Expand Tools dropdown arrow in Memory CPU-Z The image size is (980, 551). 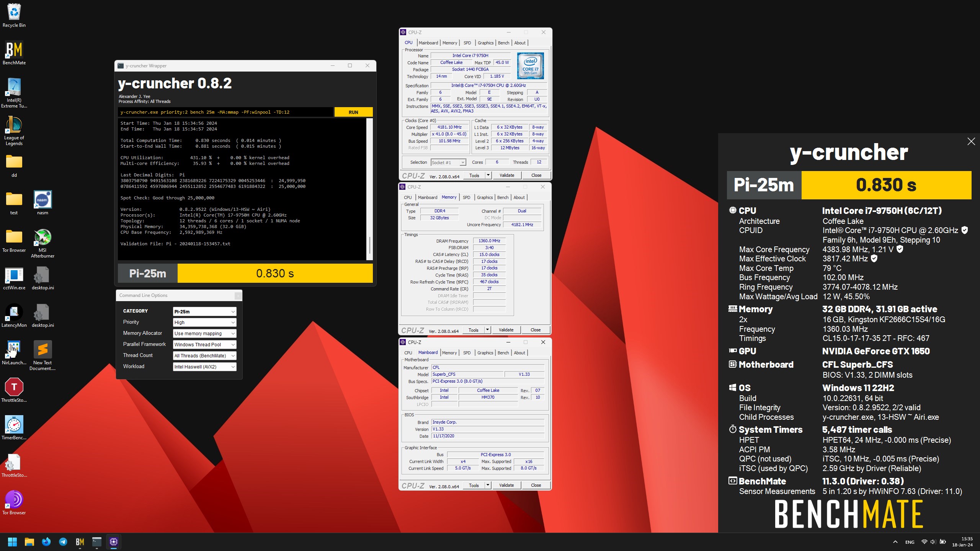point(487,330)
